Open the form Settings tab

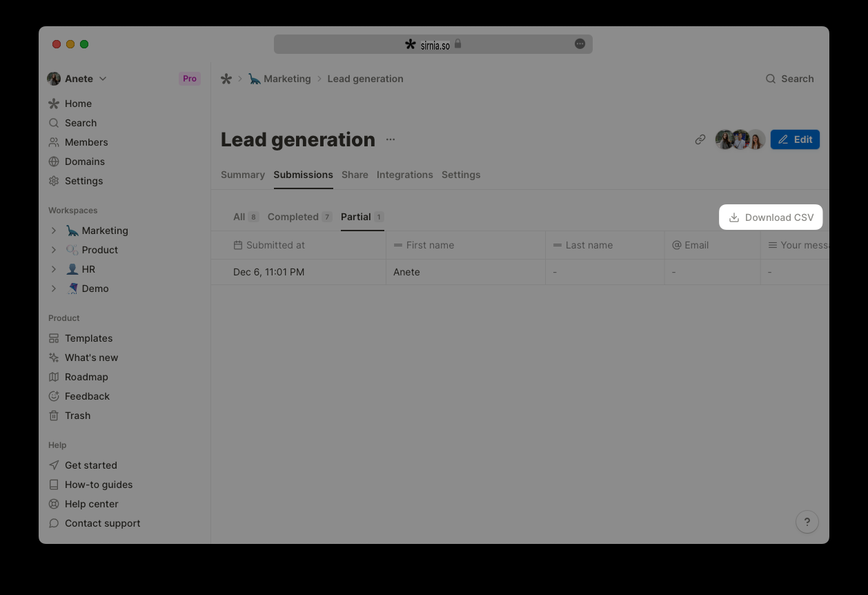click(461, 175)
